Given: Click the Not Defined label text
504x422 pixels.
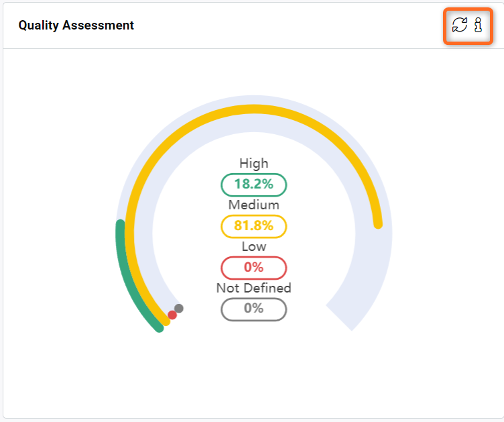Looking at the screenshot, I should [253, 288].
